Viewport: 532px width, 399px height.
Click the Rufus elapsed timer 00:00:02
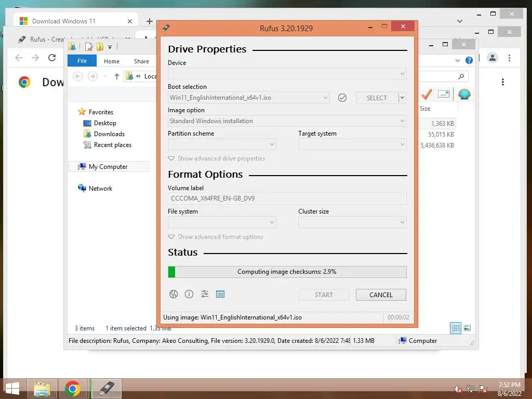pos(398,317)
